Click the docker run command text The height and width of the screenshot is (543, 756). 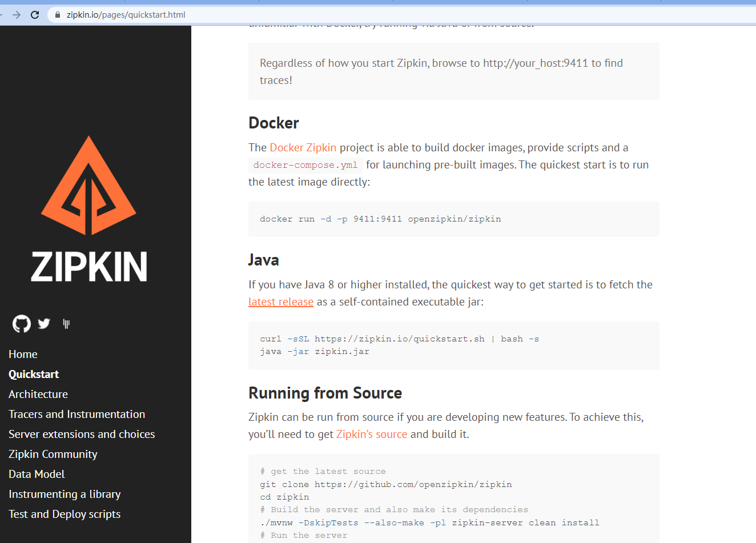click(x=380, y=219)
